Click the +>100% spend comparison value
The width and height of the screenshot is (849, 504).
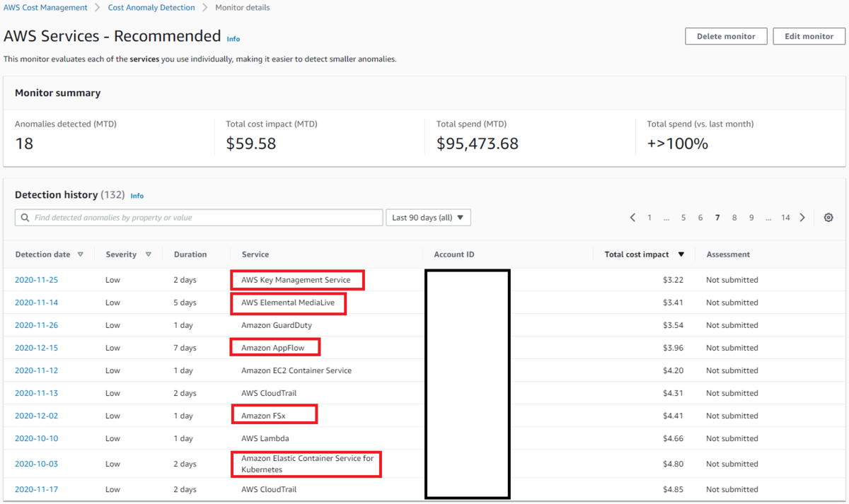pyautogui.click(x=678, y=143)
